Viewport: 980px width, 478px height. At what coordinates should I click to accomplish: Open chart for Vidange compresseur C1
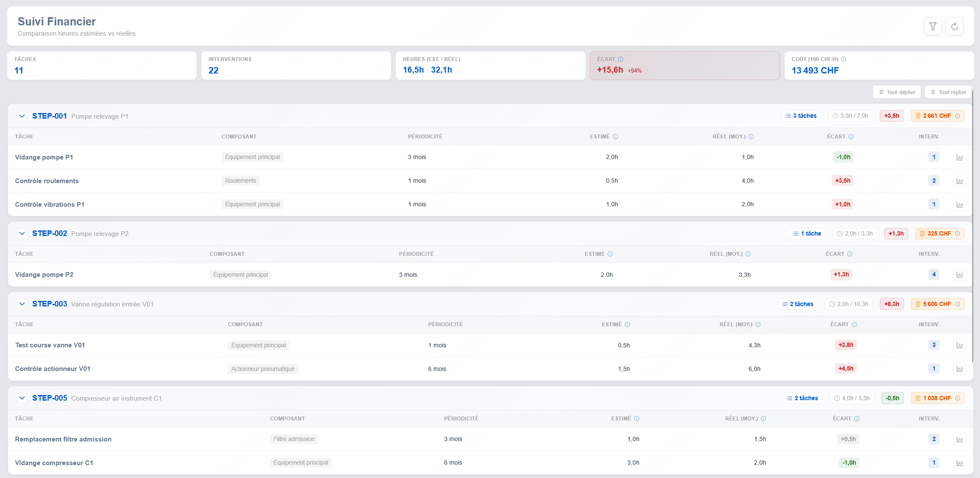tap(959, 463)
